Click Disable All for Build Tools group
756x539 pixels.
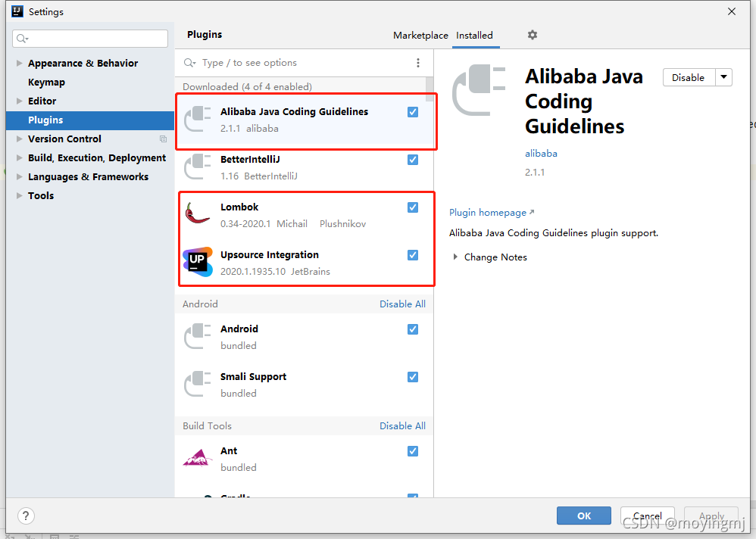(402, 425)
